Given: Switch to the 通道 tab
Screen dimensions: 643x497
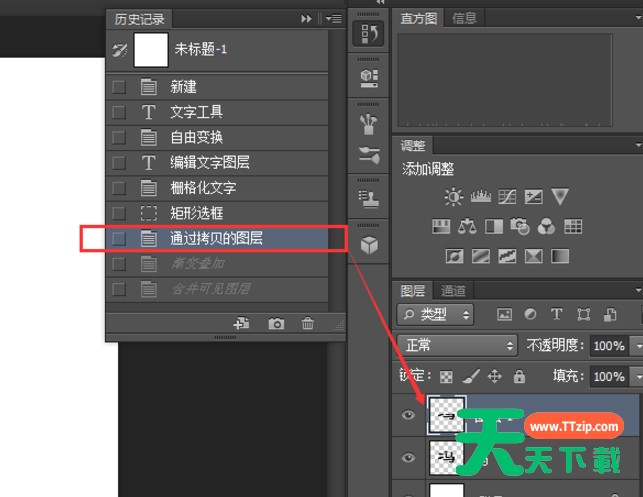Looking at the screenshot, I should pyautogui.click(x=453, y=291).
